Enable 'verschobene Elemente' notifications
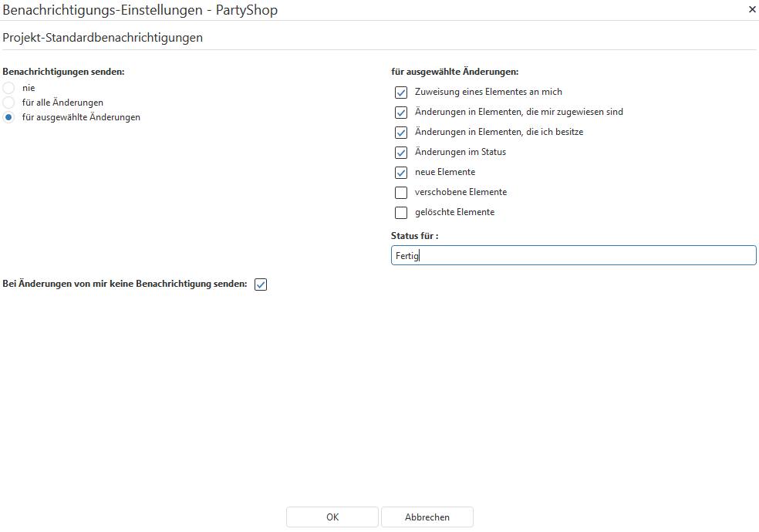759x532 pixels. click(401, 193)
